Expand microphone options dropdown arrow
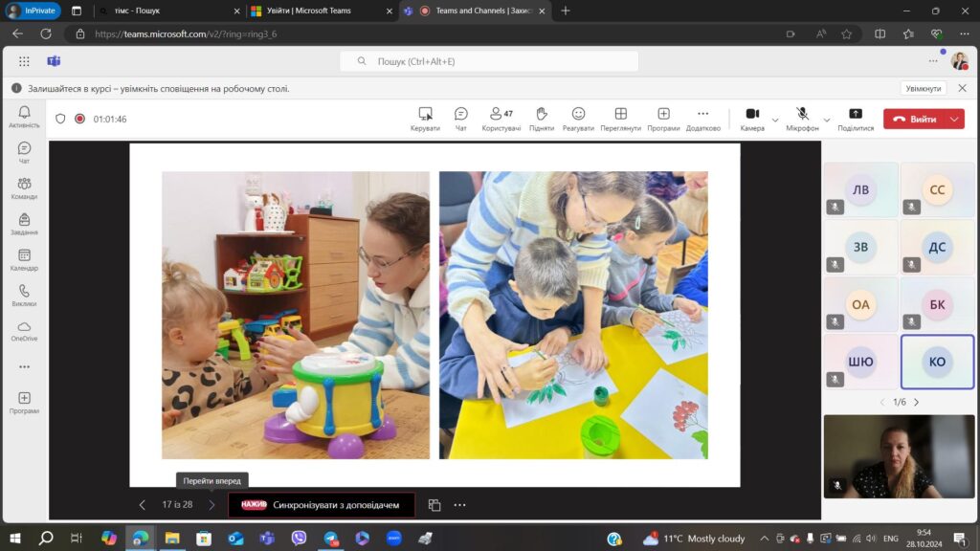The height and width of the screenshot is (551, 980). (x=826, y=120)
